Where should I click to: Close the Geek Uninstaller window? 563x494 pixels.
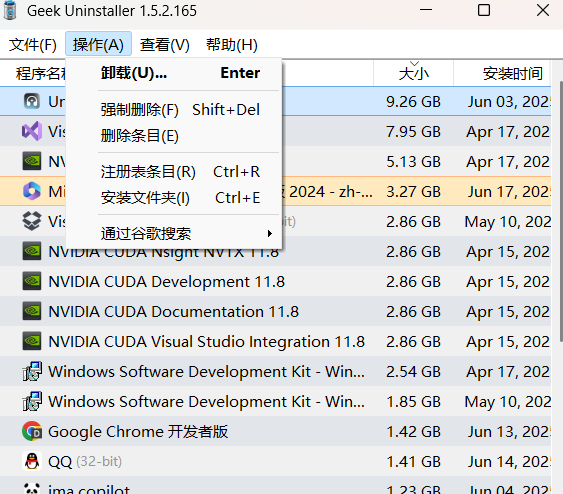click(543, 10)
